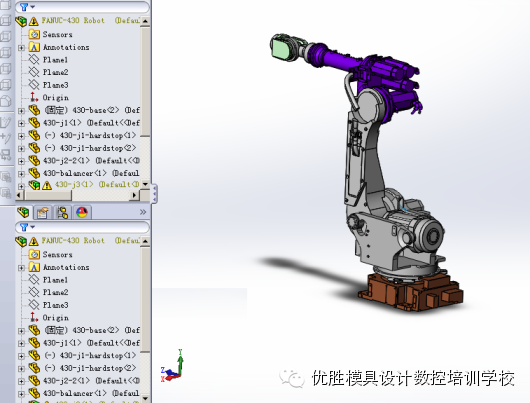Image resolution: width=530 pixels, height=403 pixels.
Task: Show more manager tabs via the chevron
Action: [143, 212]
